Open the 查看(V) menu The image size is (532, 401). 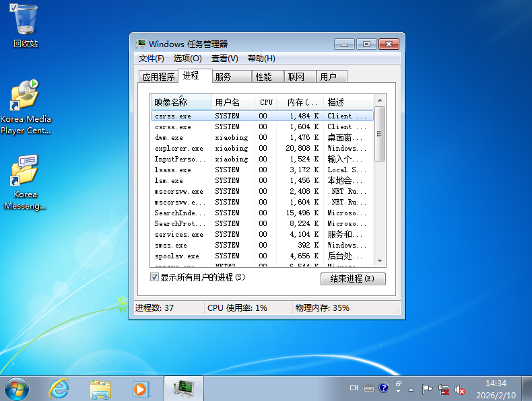[224, 59]
